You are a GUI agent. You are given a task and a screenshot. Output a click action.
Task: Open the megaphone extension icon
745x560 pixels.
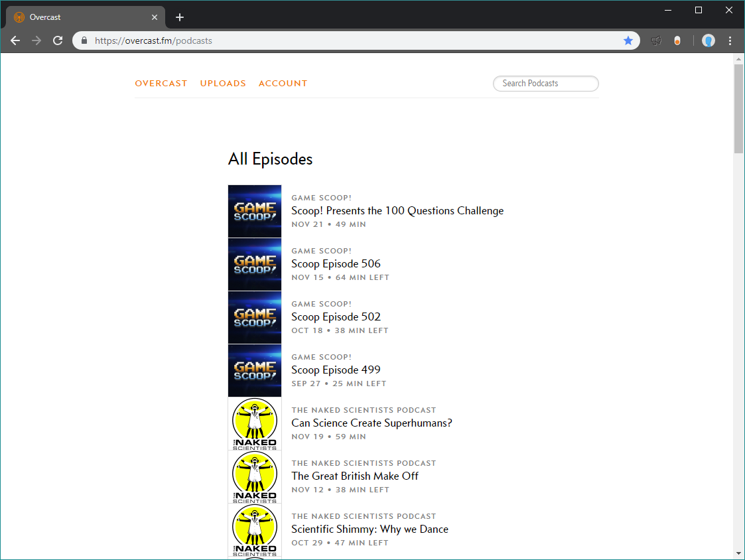click(656, 41)
